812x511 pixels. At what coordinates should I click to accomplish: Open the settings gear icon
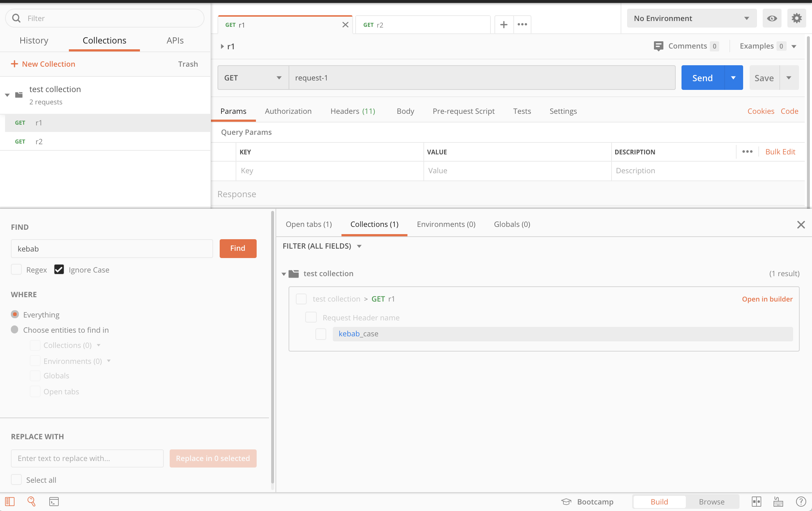pyautogui.click(x=796, y=18)
